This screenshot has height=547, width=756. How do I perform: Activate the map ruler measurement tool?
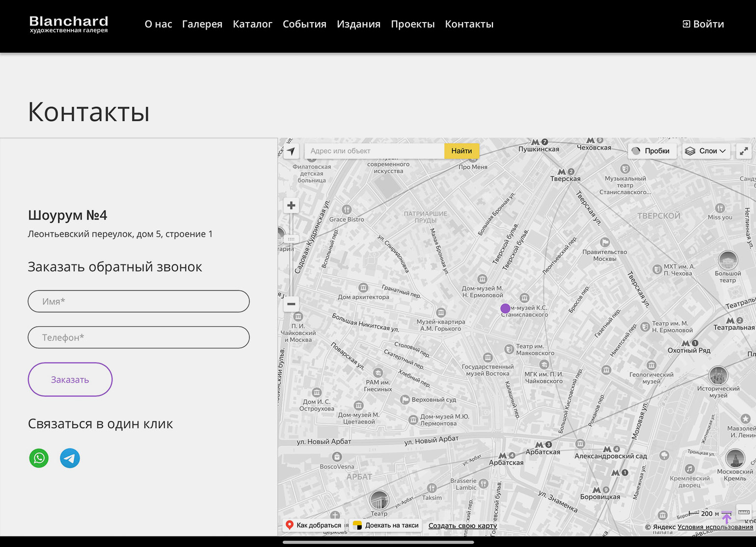744,512
